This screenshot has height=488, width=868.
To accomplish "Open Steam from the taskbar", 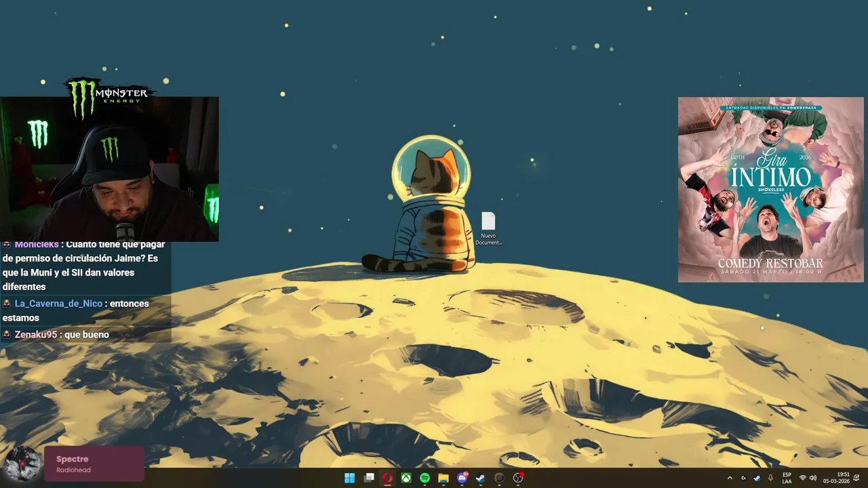I will click(481, 478).
